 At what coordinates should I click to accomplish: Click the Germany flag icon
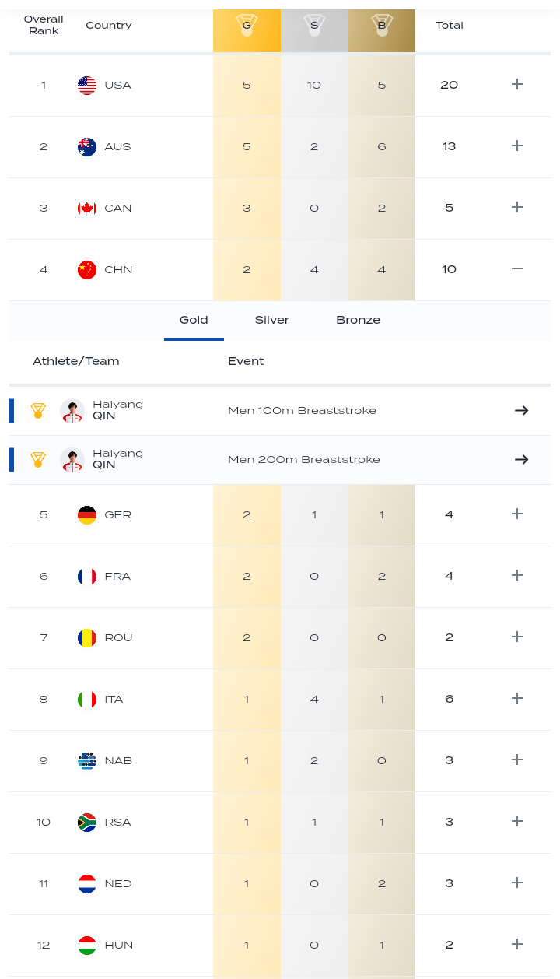point(87,514)
